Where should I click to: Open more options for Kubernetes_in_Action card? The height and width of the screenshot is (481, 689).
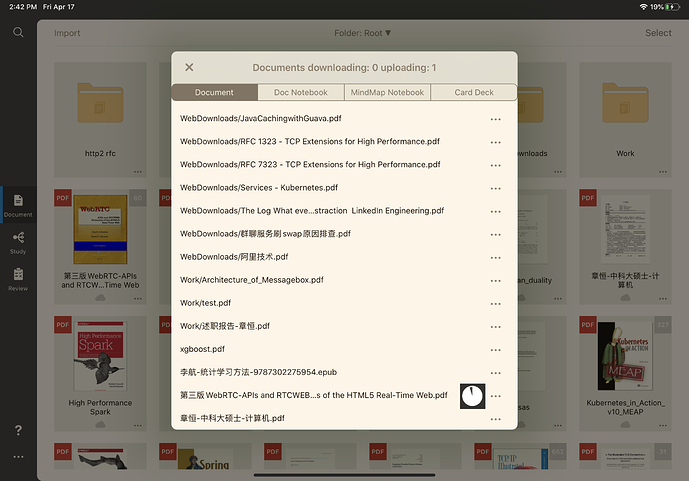pos(663,425)
